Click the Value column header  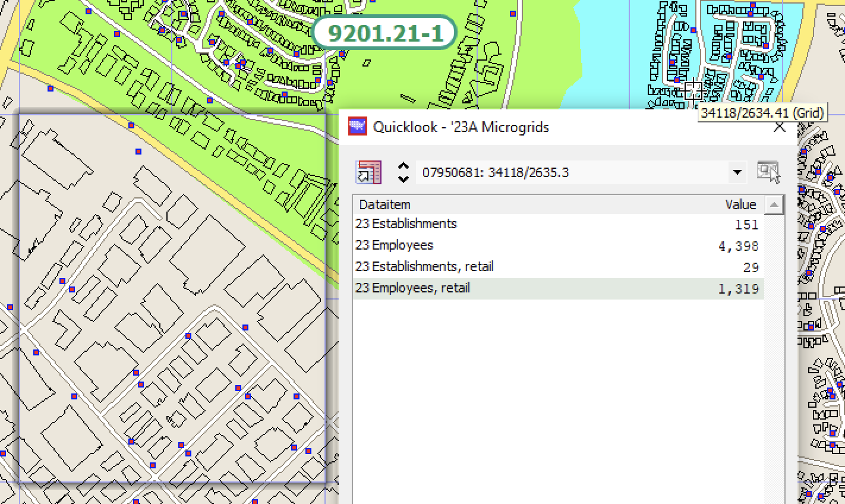pyautogui.click(x=740, y=204)
